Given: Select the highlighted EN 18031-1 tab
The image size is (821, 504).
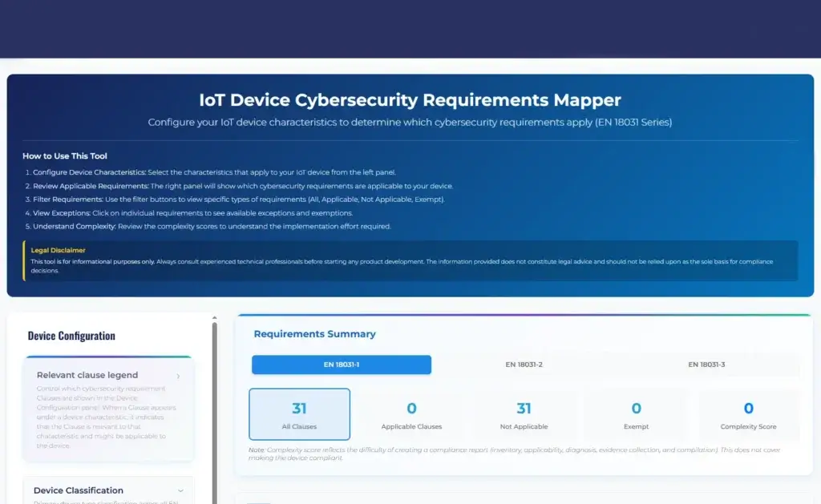Looking at the screenshot, I should 342,364.
